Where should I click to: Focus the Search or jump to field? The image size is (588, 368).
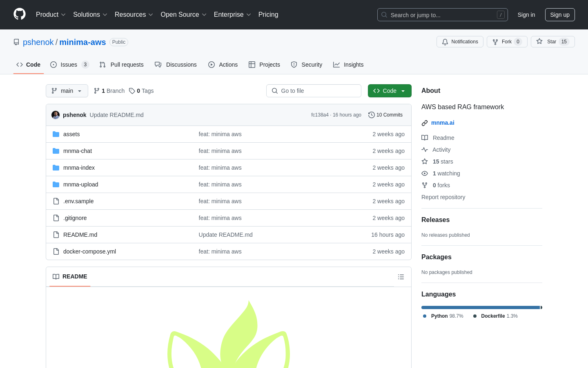click(x=443, y=15)
